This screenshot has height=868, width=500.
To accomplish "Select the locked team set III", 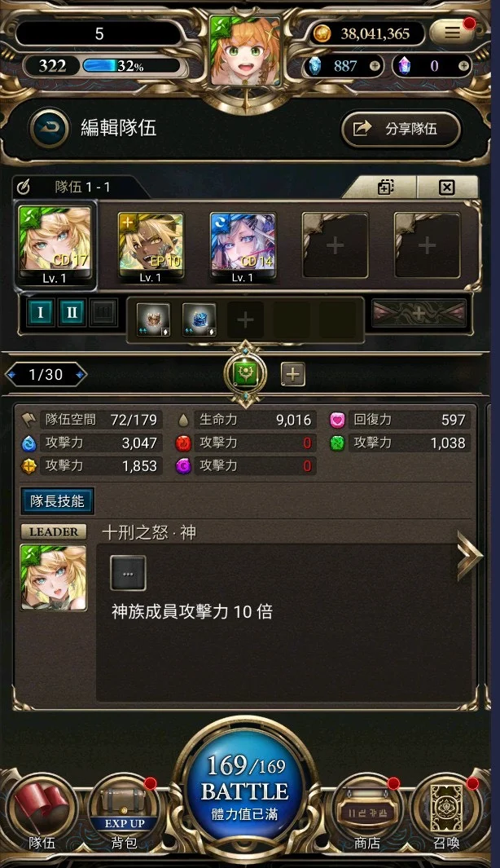I will pyautogui.click(x=103, y=313).
